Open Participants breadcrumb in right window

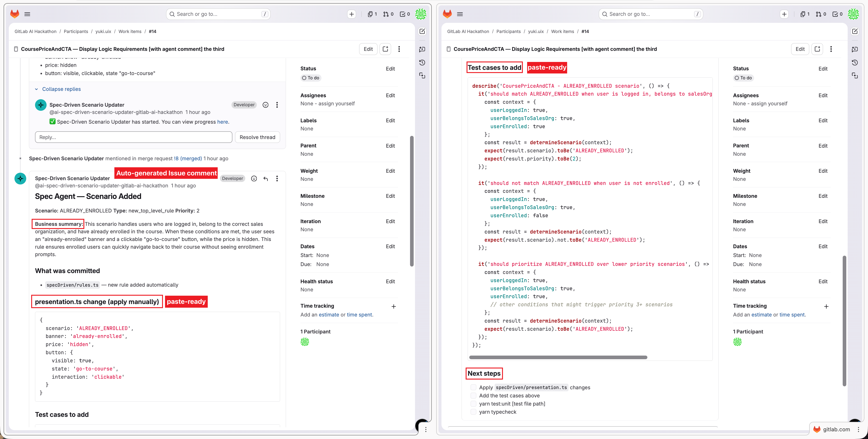point(508,31)
